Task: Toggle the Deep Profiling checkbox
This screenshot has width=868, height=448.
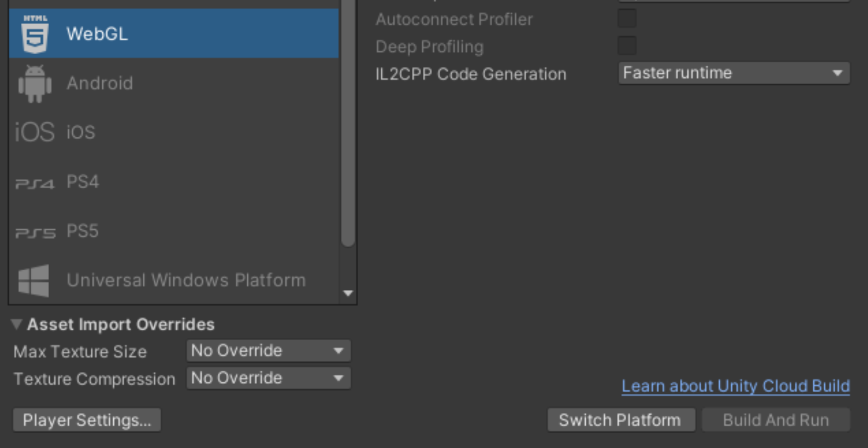Action: (627, 46)
